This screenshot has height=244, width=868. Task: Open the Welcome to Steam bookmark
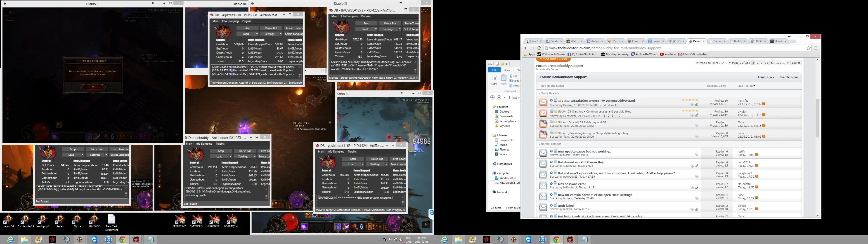(551, 54)
